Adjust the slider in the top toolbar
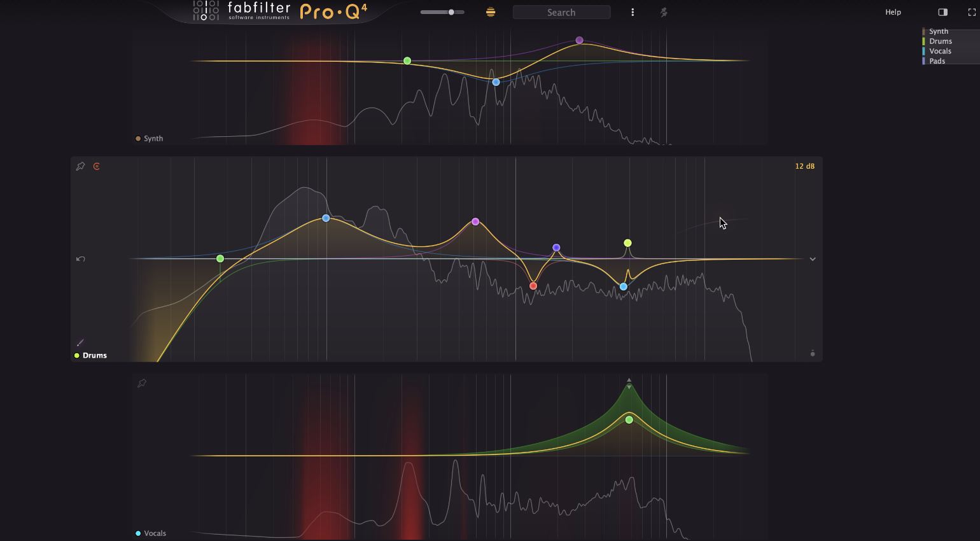Screen dimensions: 980x541 point(452,11)
